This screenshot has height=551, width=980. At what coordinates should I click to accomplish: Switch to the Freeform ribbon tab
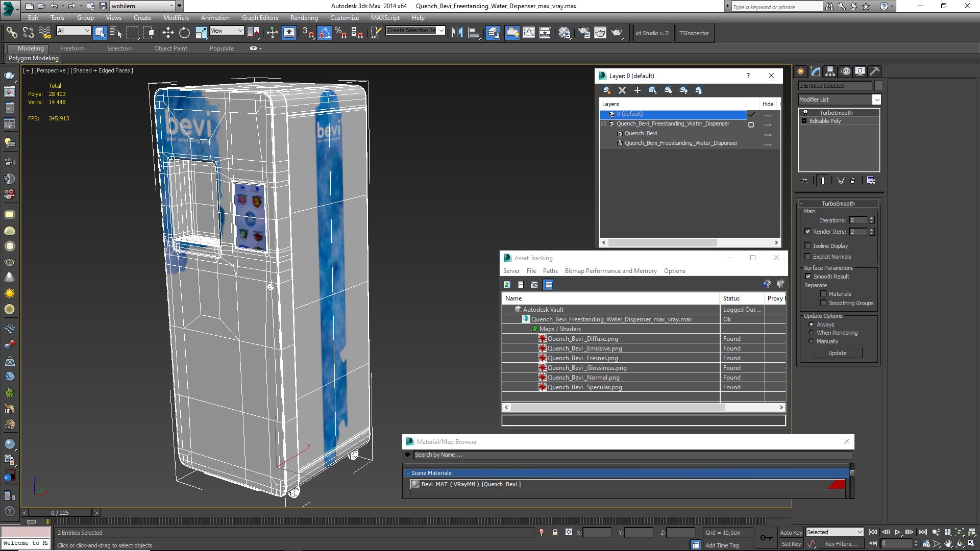[72, 48]
